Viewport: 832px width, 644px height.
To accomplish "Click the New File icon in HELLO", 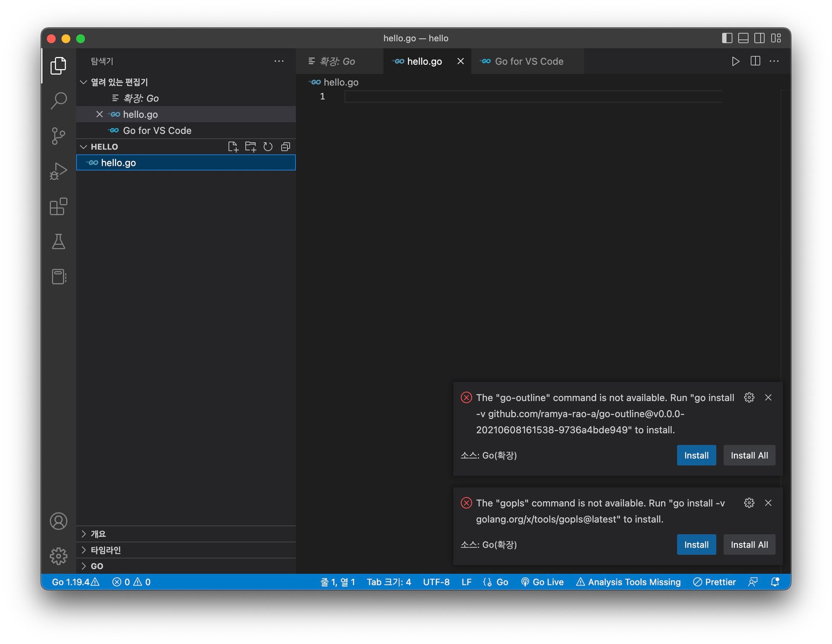I will [x=233, y=147].
